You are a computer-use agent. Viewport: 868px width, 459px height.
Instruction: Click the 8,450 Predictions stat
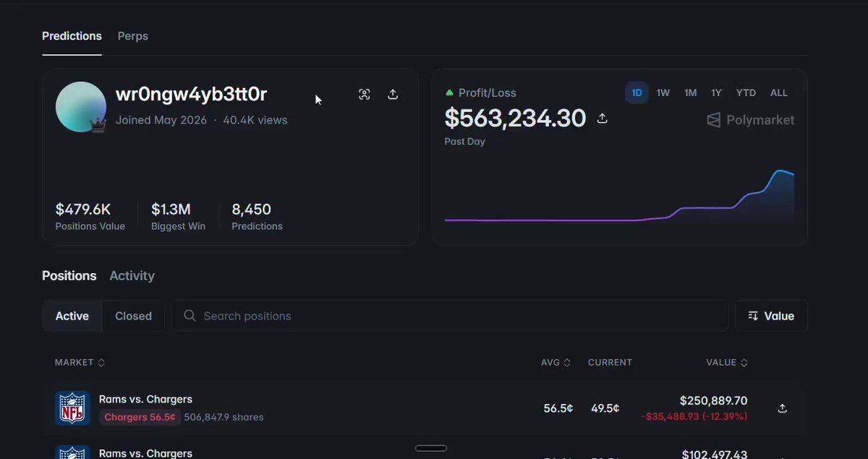point(257,217)
